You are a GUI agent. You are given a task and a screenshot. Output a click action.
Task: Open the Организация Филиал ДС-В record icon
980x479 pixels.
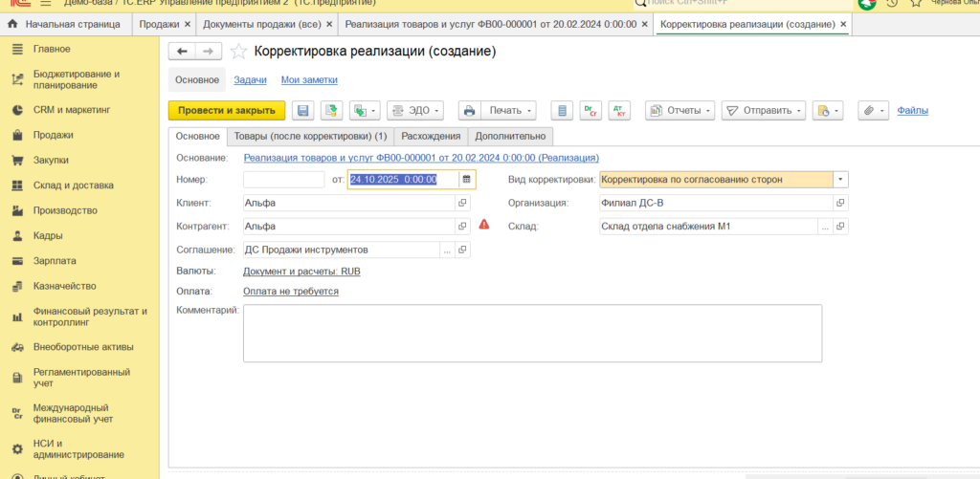click(840, 203)
